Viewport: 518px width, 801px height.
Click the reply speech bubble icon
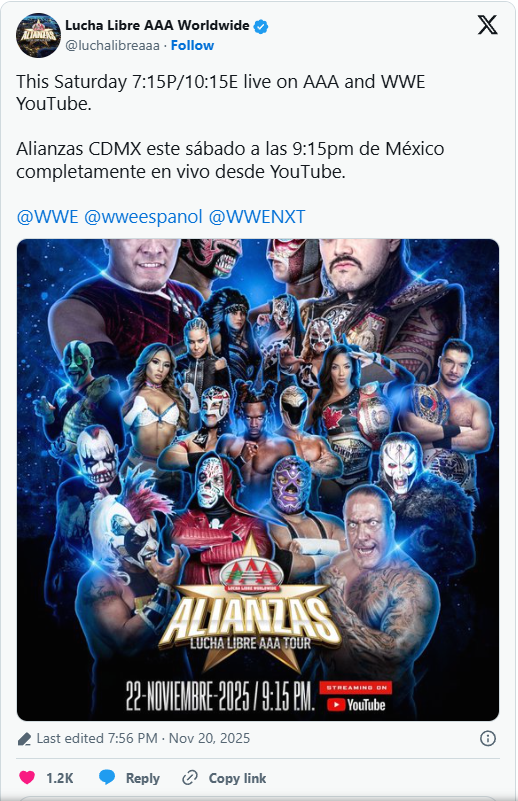point(107,778)
